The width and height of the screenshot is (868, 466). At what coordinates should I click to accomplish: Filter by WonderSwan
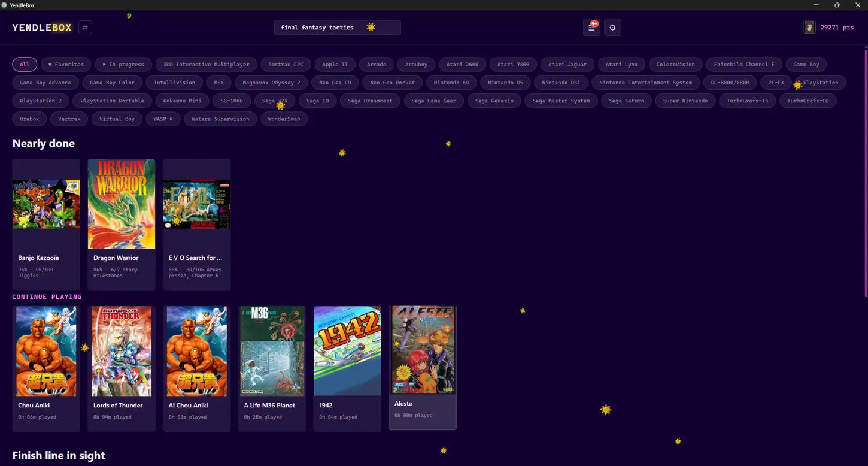(x=284, y=119)
